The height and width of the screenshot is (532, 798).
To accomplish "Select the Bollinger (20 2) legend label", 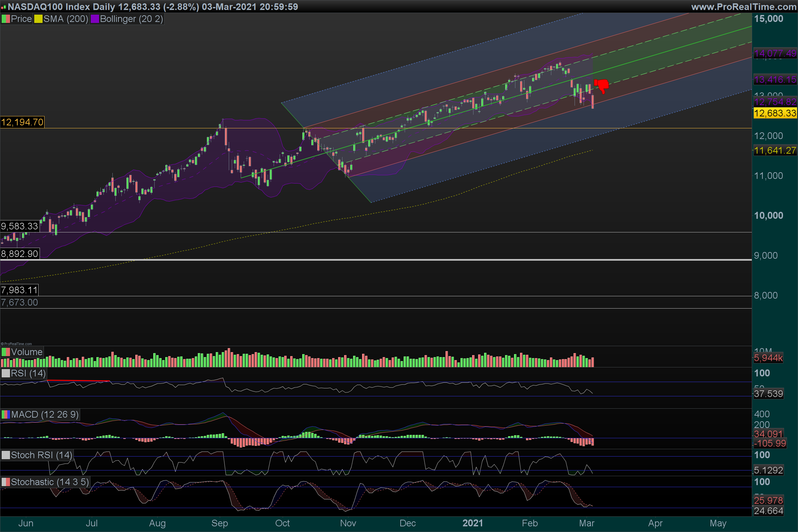I will (131, 19).
